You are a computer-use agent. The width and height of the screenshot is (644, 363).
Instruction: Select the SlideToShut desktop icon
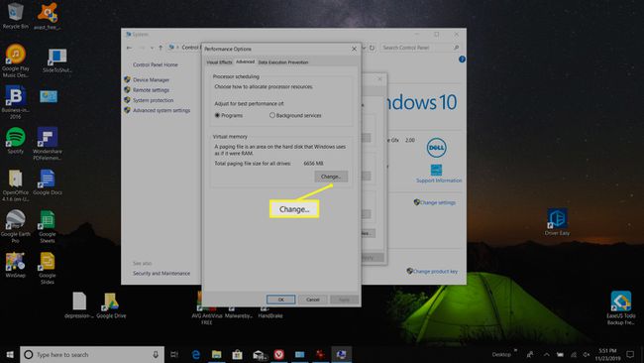click(x=57, y=60)
